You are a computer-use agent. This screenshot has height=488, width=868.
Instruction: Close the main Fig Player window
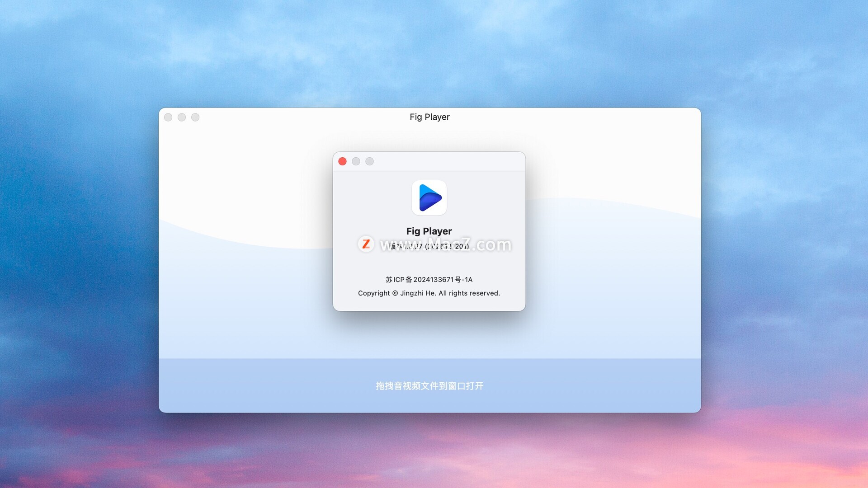click(x=168, y=117)
